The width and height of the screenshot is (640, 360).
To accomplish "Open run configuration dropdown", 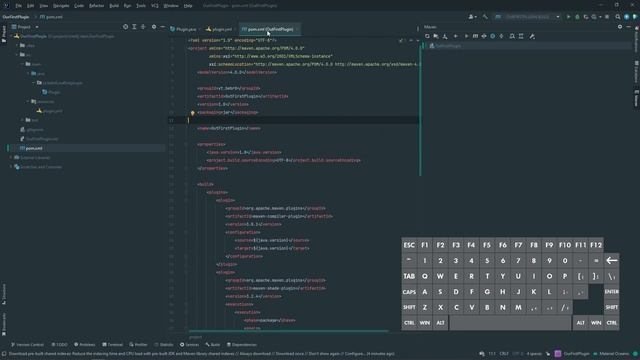I will 527,17.
